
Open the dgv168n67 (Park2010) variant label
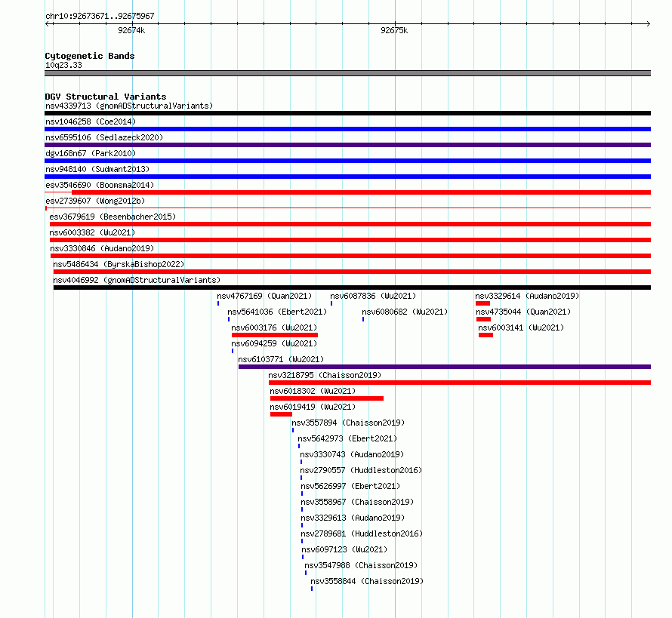pyautogui.click(x=91, y=153)
